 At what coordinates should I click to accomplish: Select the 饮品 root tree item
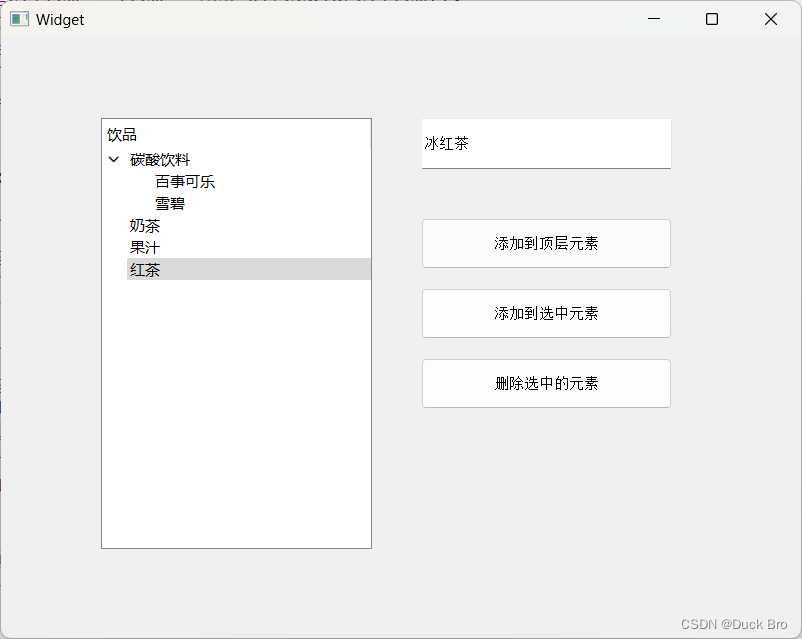[x=121, y=134]
